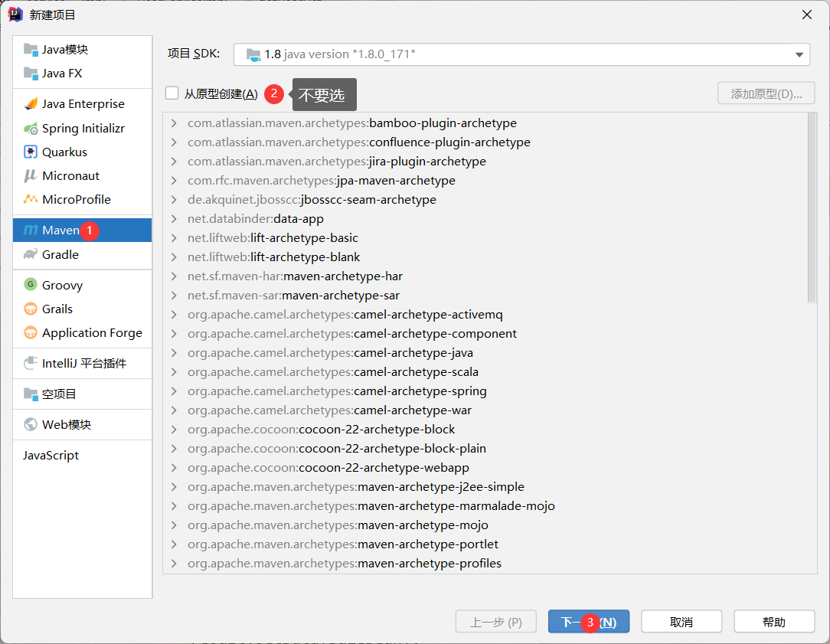Select the Gradle project type

pos(83,254)
